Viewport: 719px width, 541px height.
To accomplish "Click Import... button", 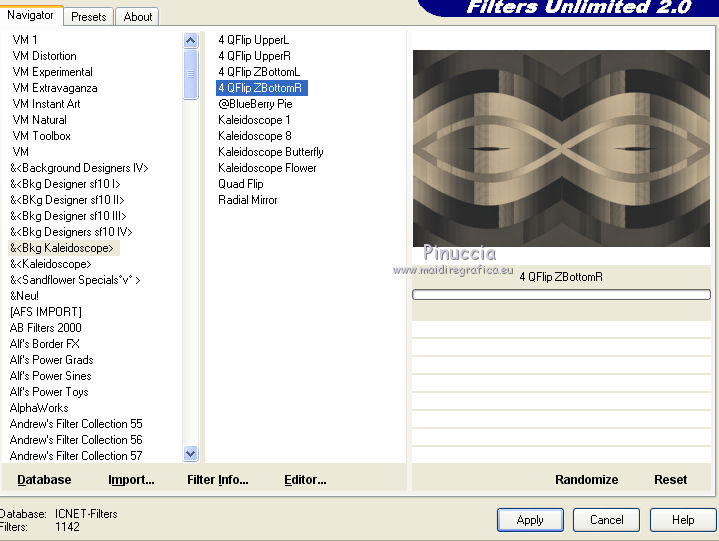I will [131, 480].
